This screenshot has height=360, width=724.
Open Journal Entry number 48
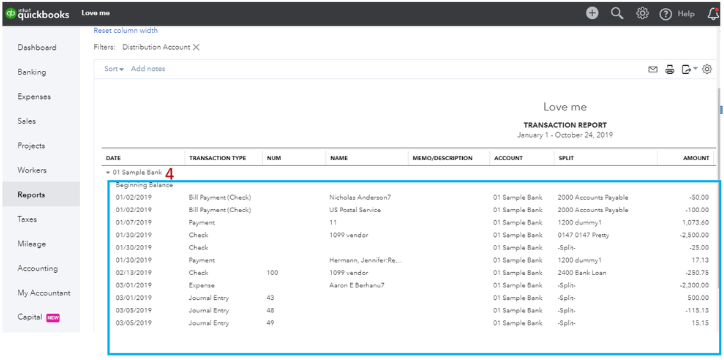coord(412,310)
